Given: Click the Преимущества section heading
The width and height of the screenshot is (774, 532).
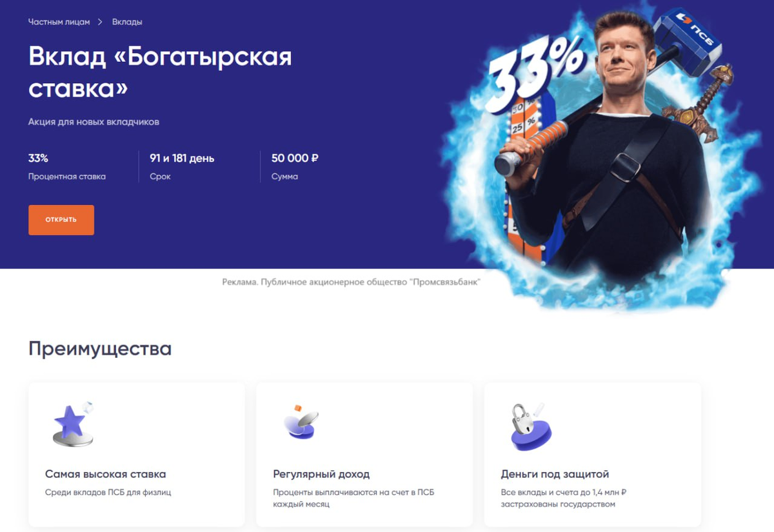Looking at the screenshot, I should pyautogui.click(x=100, y=349).
